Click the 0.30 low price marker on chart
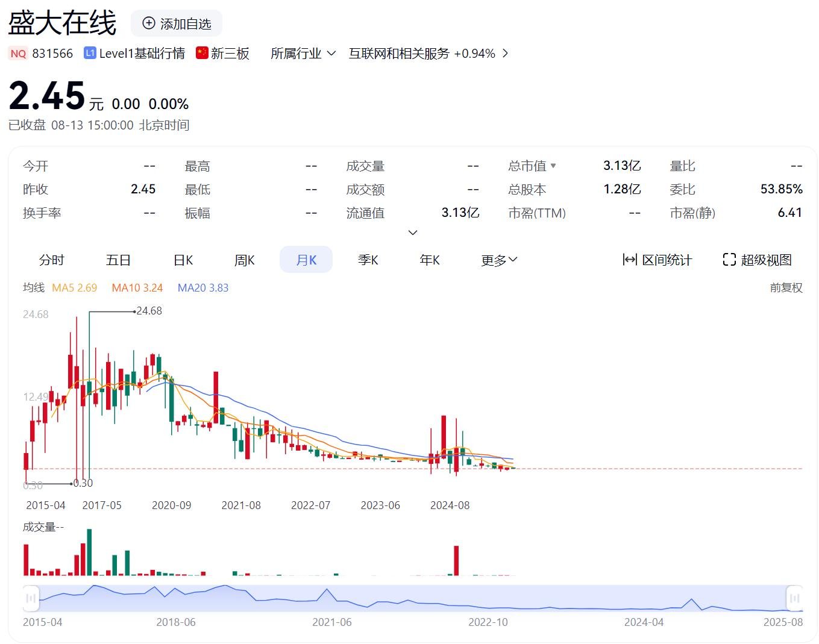 click(83, 483)
